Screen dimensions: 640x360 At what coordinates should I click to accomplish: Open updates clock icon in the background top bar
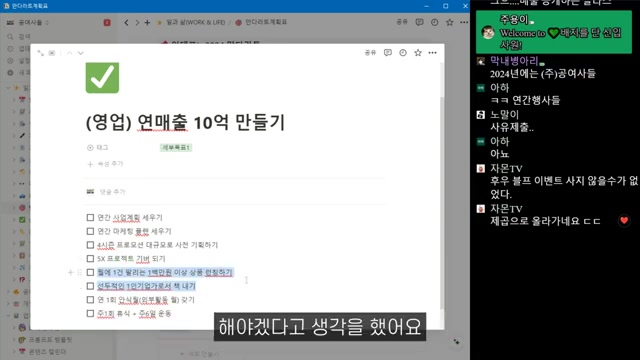(434, 22)
